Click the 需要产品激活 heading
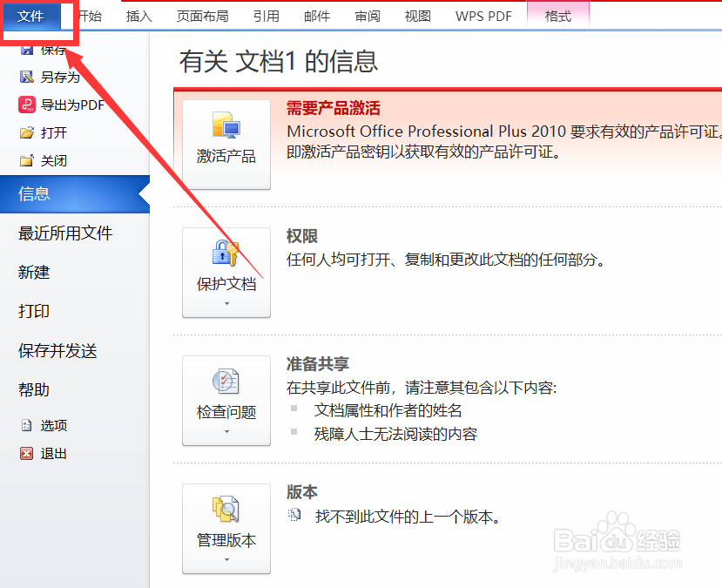Viewport: 722px width, 588px height. [334, 109]
